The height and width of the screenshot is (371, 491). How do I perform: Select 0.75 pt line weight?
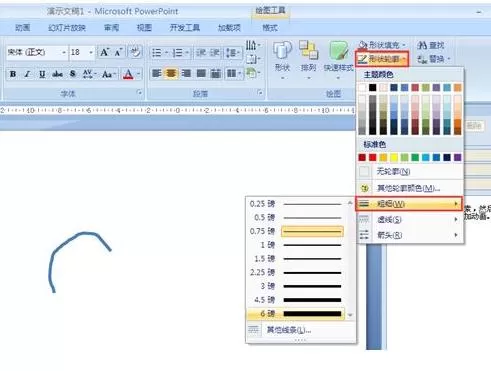click(x=297, y=231)
